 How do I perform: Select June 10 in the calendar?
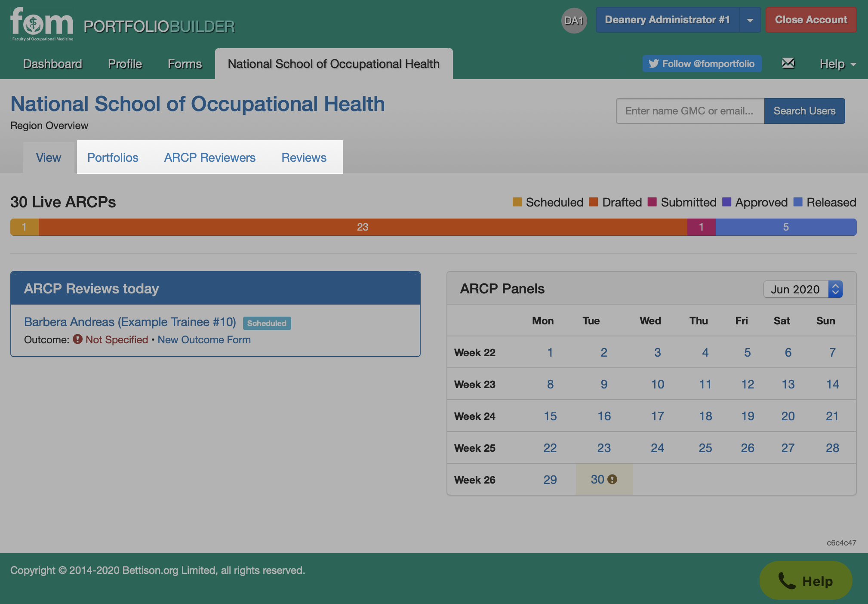coord(657,384)
